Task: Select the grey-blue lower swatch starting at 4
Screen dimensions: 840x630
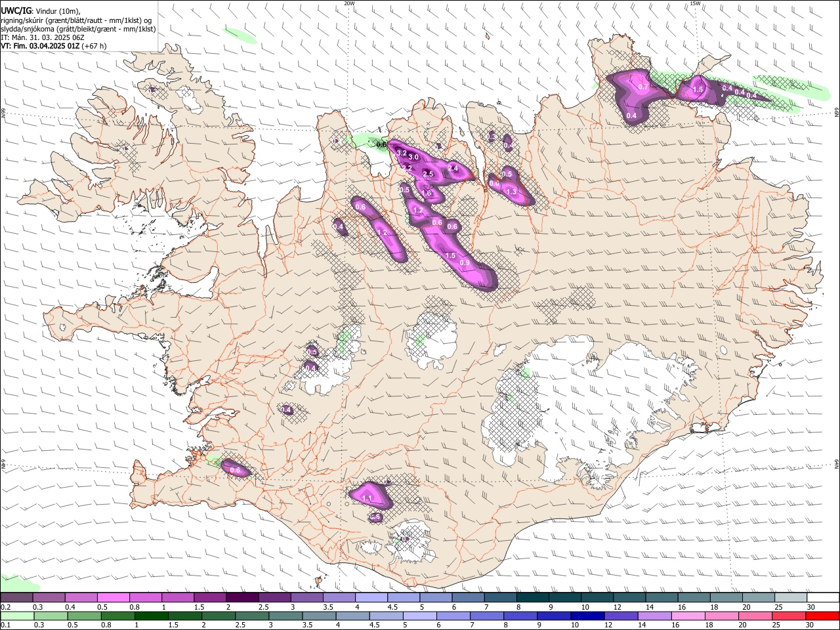Action: click(x=352, y=616)
